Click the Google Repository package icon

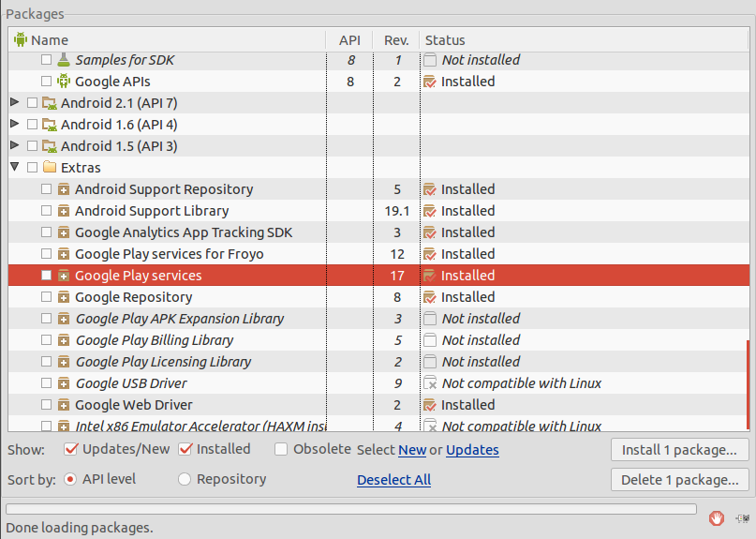pos(64,297)
